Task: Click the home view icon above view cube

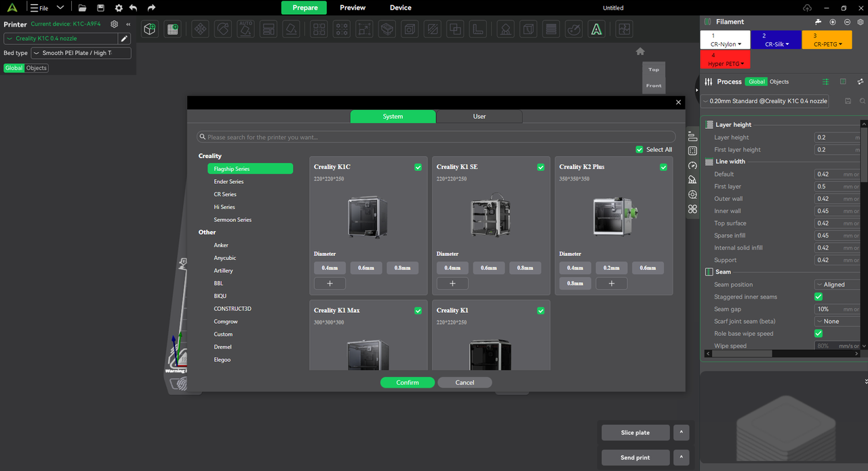Action: click(x=640, y=52)
